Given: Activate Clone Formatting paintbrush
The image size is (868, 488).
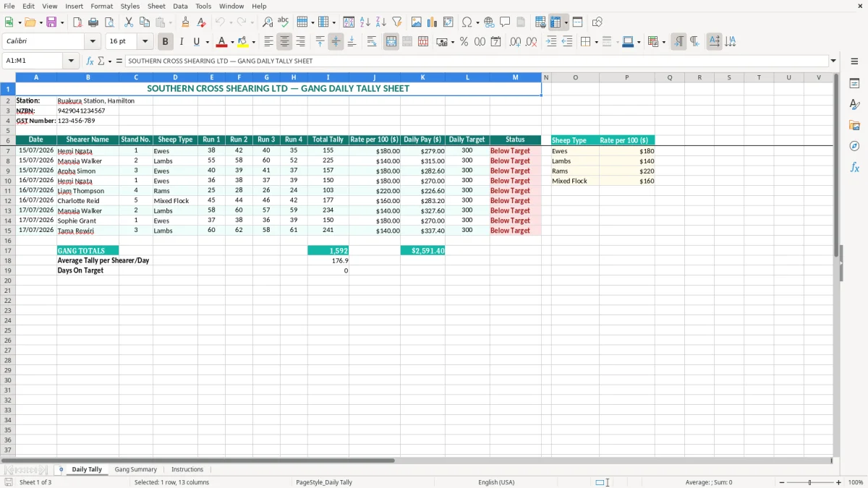Looking at the screenshot, I should (x=186, y=22).
